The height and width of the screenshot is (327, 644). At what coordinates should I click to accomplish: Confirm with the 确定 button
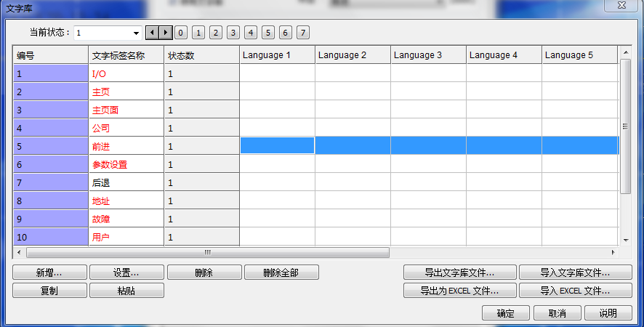click(x=506, y=313)
